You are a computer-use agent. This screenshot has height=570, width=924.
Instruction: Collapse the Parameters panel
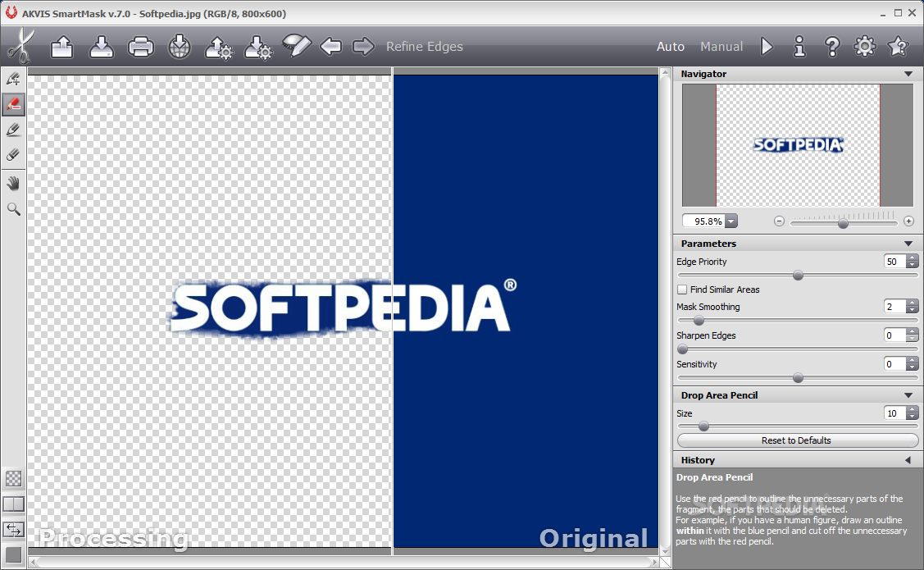coord(908,244)
